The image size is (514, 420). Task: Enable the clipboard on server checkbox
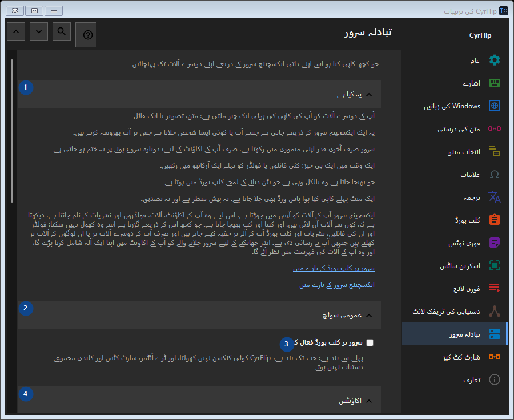[370, 343]
